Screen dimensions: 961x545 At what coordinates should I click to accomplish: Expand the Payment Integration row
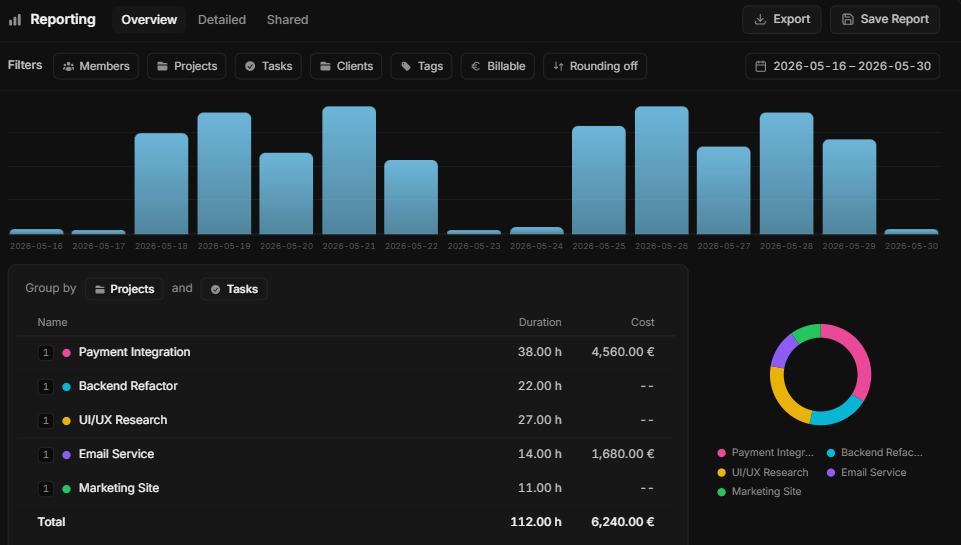point(45,353)
